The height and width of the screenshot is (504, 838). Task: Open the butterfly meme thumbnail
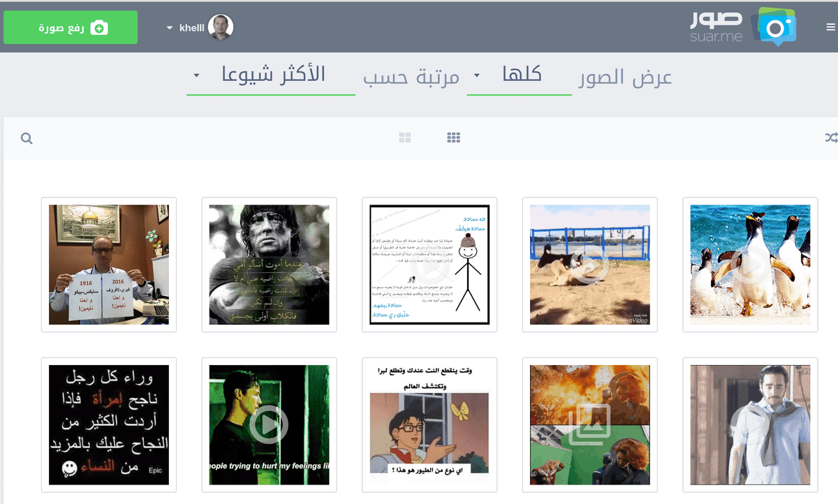(429, 424)
